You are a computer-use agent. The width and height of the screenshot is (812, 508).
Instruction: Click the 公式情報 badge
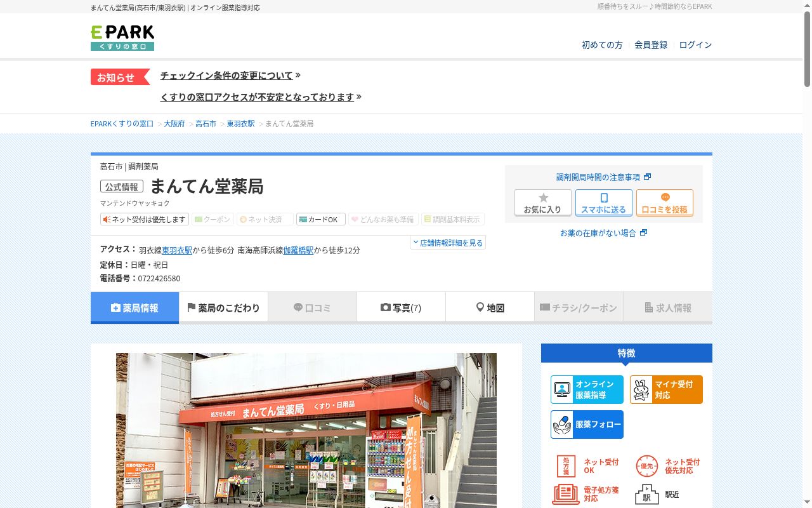122,187
